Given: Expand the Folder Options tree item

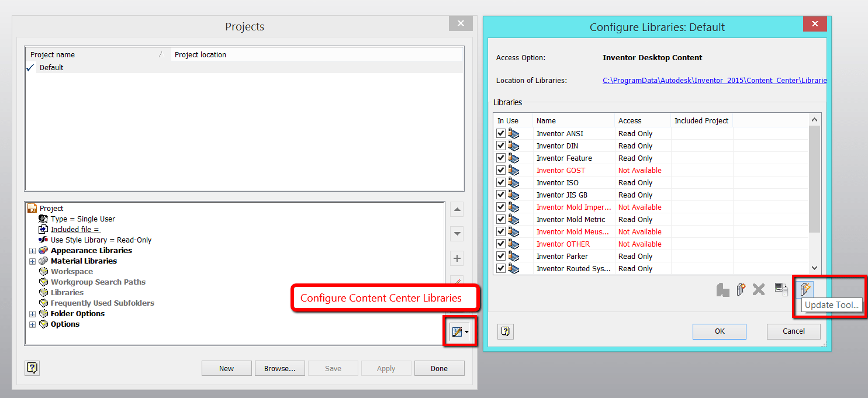Looking at the screenshot, I should coord(32,313).
